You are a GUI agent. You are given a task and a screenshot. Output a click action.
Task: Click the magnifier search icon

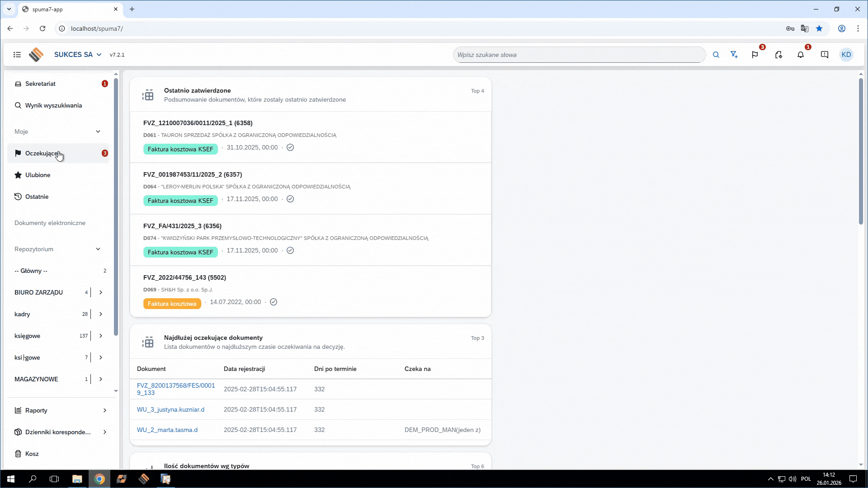click(x=716, y=55)
